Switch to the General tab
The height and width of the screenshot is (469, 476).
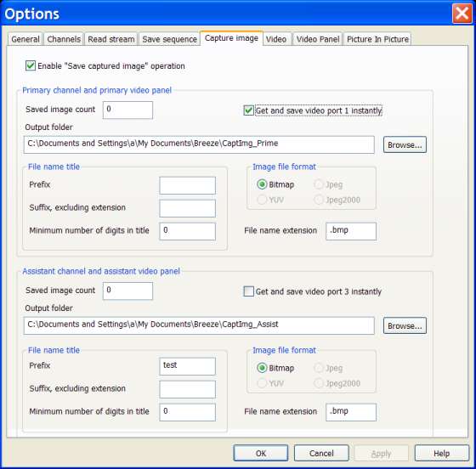25,39
